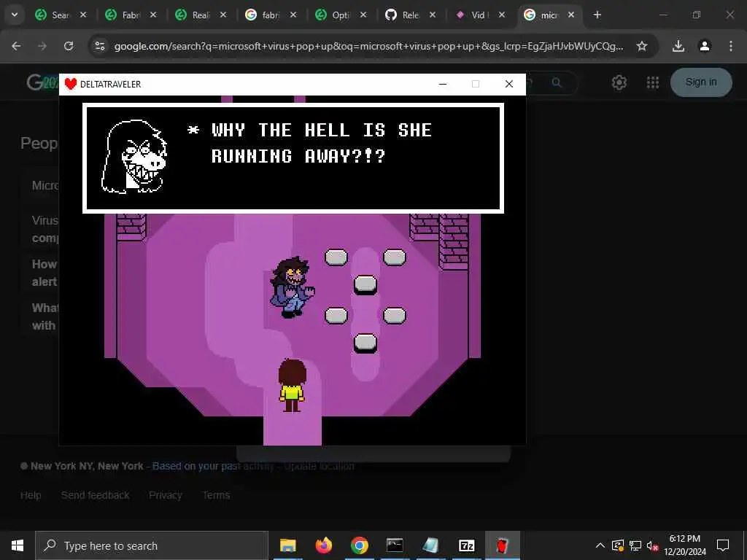This screenshot has height=560, width=747.
Task: Open Chrome from the taskbar
Action: click(359, 545)
